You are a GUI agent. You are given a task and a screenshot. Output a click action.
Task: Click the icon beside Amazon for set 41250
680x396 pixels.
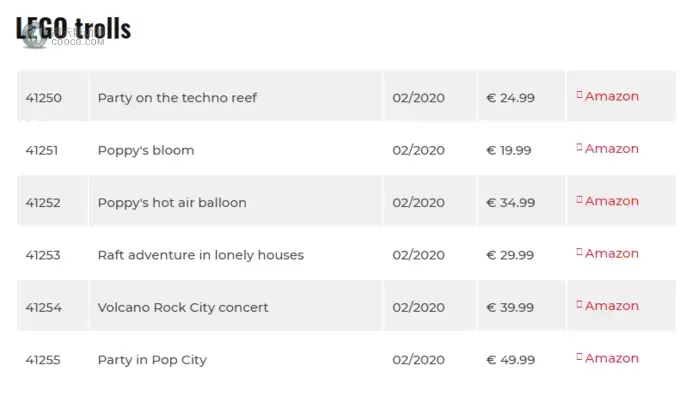(x=579, y=95)
